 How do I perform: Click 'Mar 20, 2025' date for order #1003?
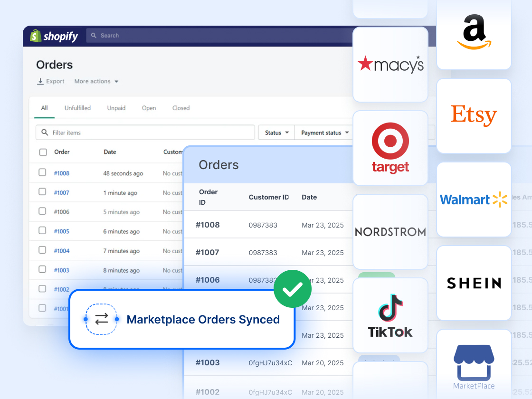pyautogui.click(x=323, y=363)
